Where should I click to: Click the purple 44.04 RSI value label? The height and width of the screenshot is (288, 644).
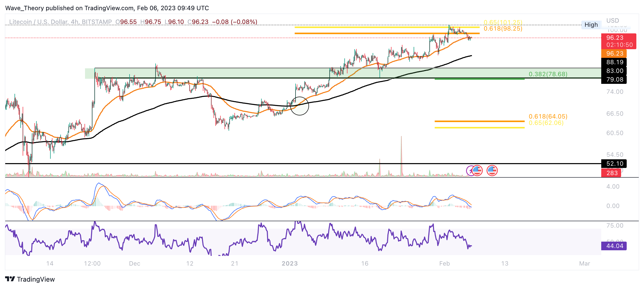pos(614,246)
